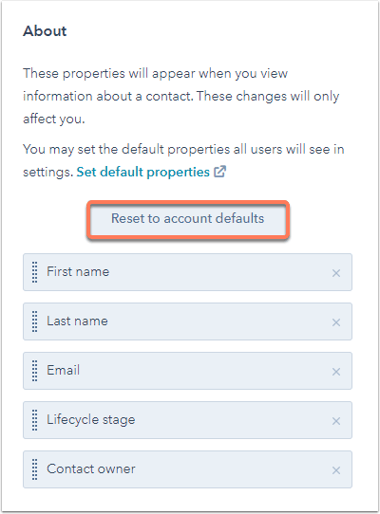
Task: Select the Lifecycle stage property row
Action: pyautogui.click(x=188, y=420)
